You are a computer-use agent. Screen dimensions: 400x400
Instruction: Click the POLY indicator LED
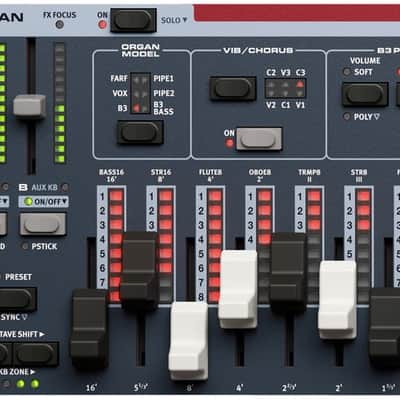(x=347, y=116)
